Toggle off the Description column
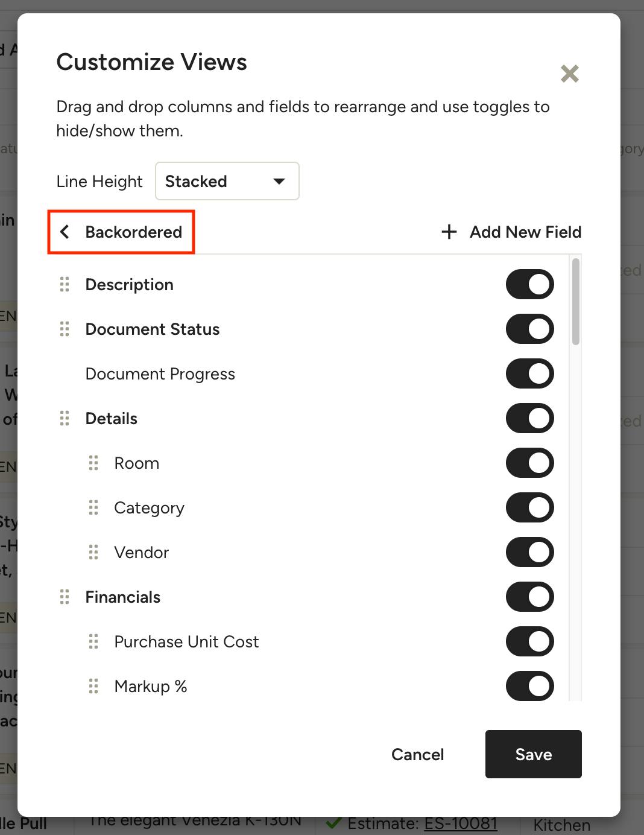 tap(529, 284)
